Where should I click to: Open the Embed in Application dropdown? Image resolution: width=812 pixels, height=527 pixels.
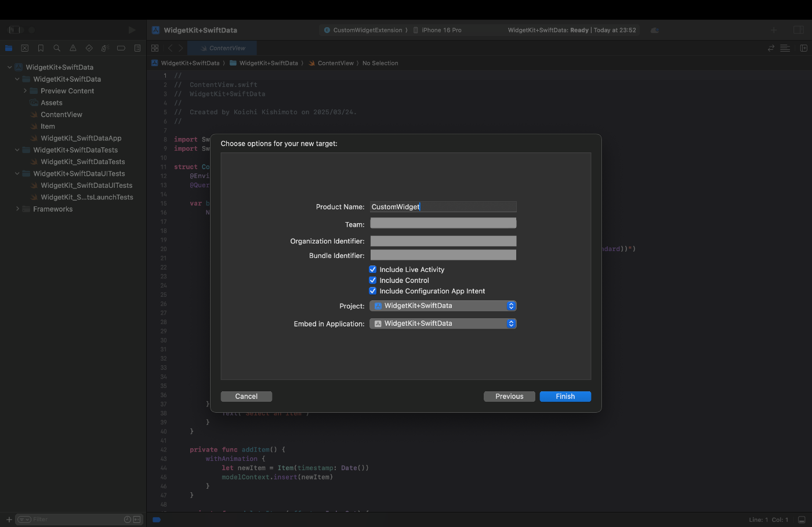coord(443,324)
